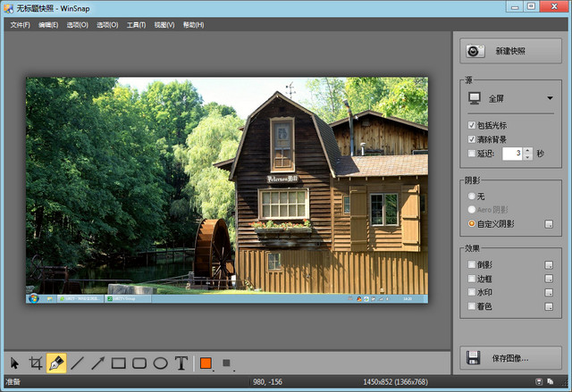Viewport: 572px width, 392px height.
Task: Select the Pen drawing tool
Action: point(56,363)
